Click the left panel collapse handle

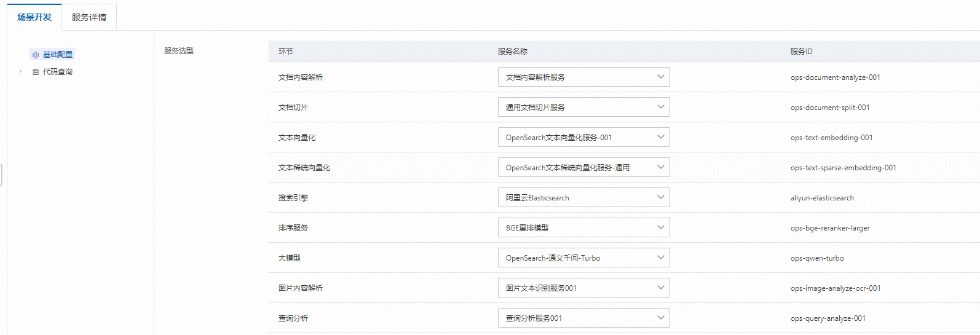pyautogui.click(x=1, y=174)
